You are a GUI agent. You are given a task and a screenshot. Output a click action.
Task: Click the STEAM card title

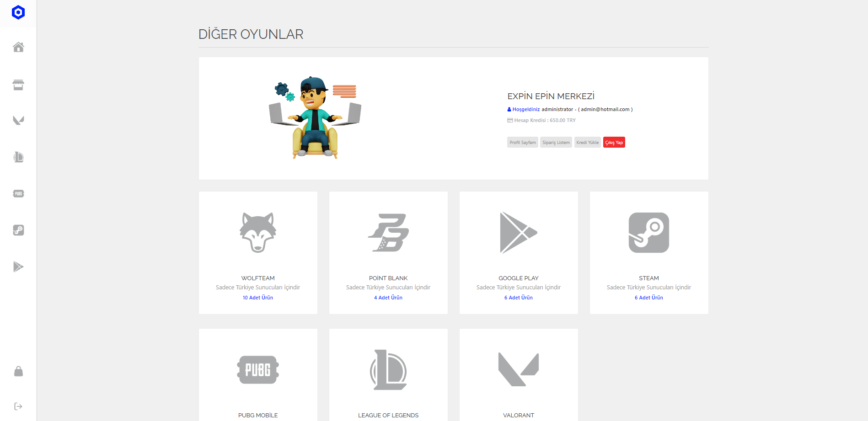[649, 278]
